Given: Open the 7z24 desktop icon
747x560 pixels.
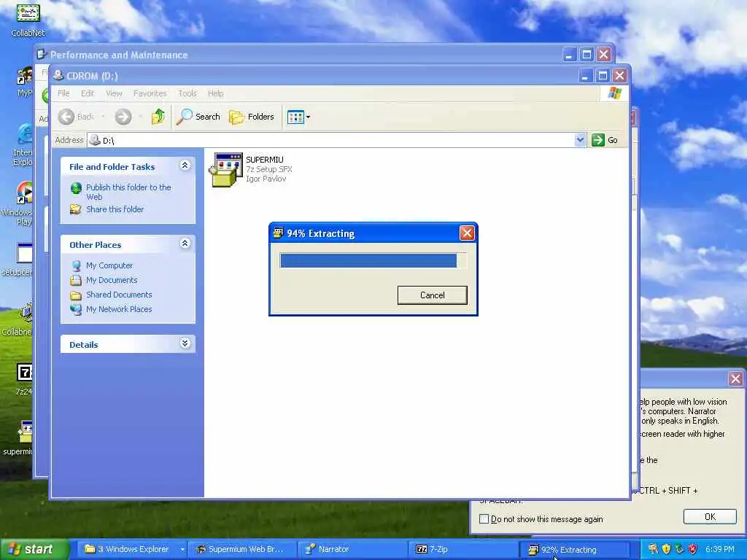Looking at the screenshot, I should [x=24, y=380].
